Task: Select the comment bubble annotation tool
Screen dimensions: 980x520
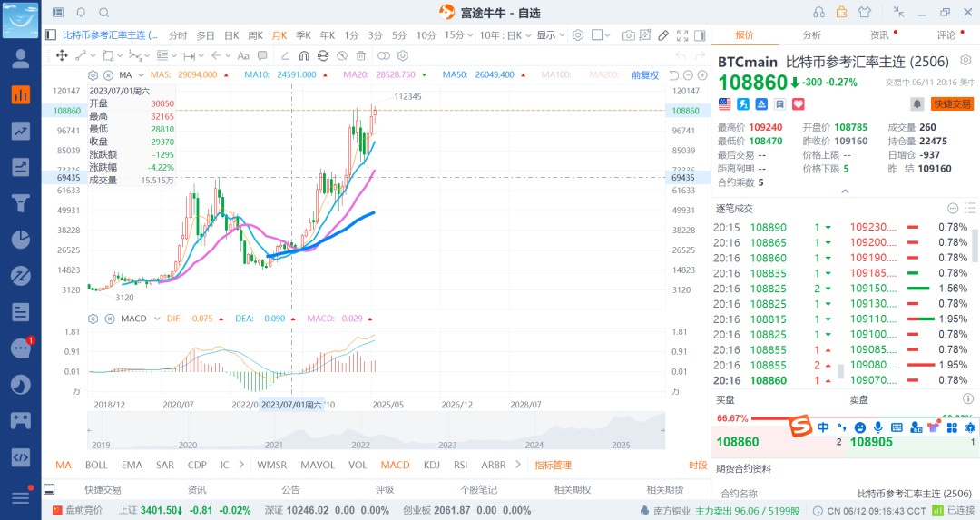Action: [262, 55]
